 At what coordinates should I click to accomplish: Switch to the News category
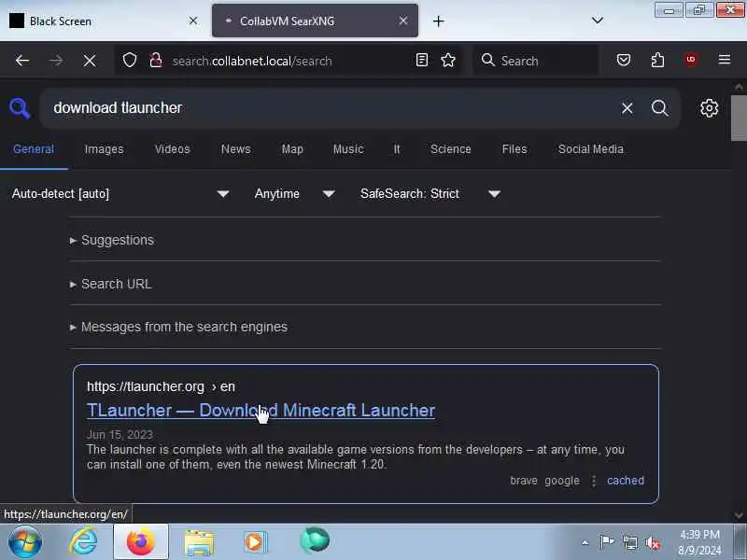pos(235,149)
